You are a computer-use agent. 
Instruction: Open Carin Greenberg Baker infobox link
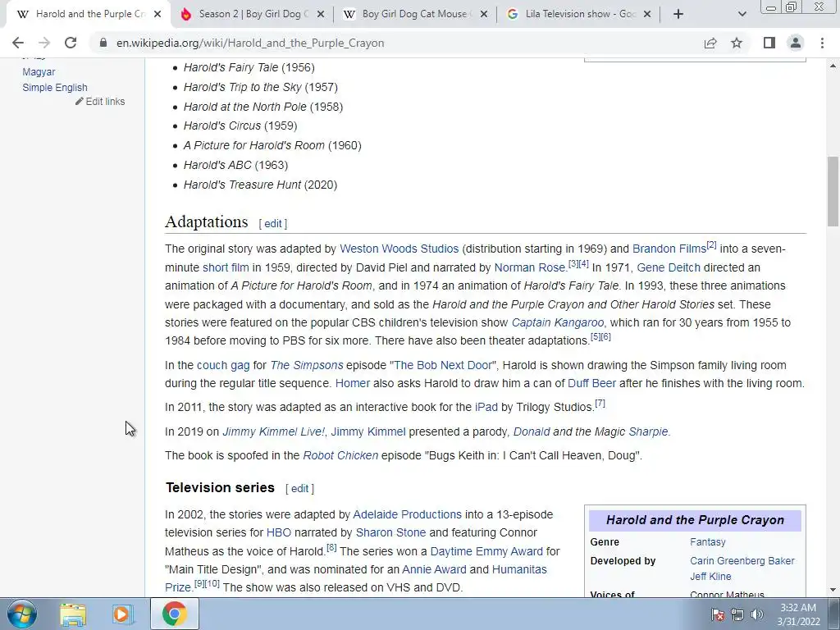pos(742,561)
